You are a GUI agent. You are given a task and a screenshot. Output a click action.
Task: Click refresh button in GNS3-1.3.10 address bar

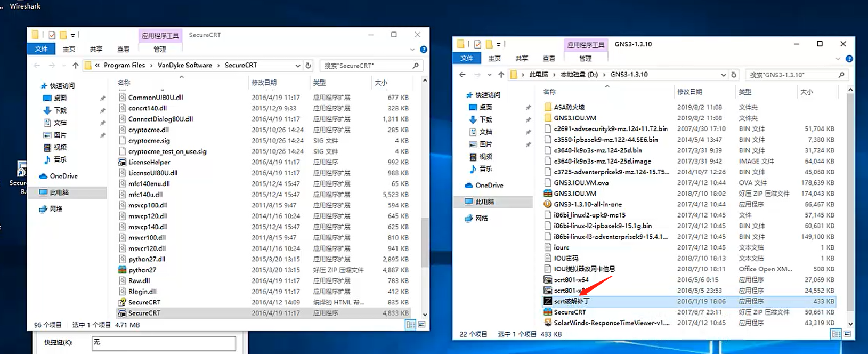coord(734,75)
